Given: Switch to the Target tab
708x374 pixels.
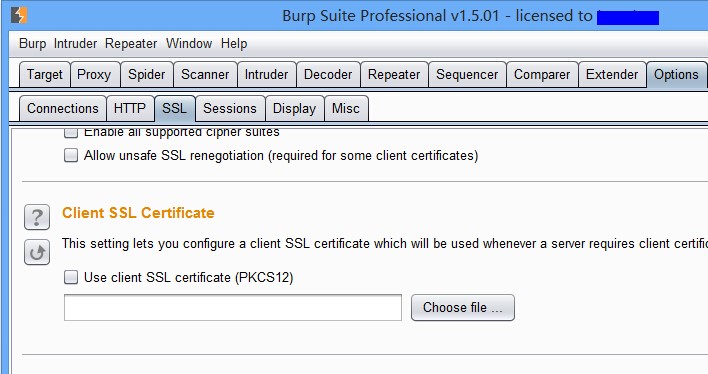Looking at the screenshot, I should point(45,75).
